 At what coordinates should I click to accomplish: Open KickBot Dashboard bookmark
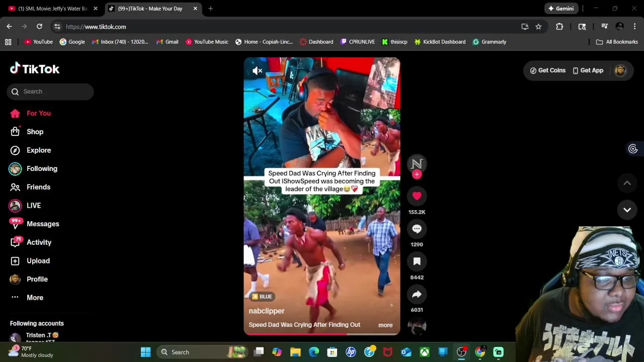pyautogui.click(x=440, y=42)
